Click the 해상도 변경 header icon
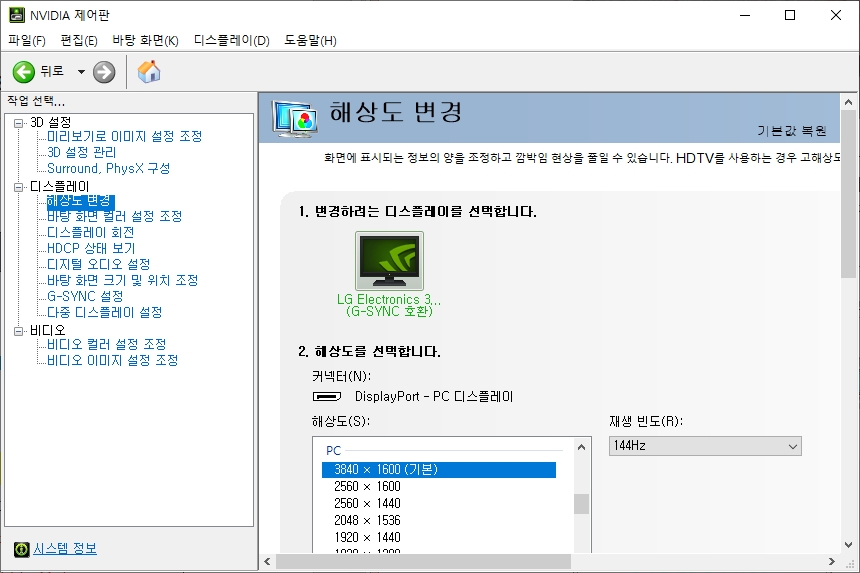860x573 pixels. pyautogui.click(x=295, y=118)
